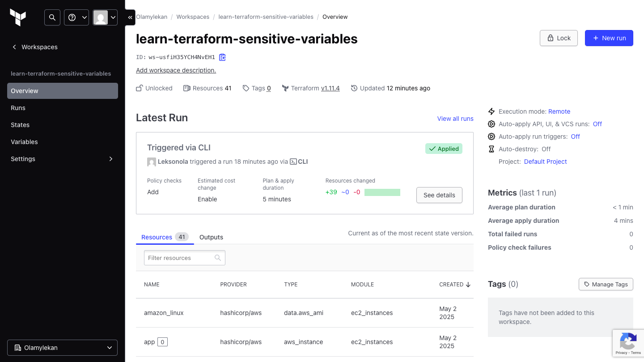644x362 pixels.
Task: Click the PROVIDER column header
Action: point(233,285)
